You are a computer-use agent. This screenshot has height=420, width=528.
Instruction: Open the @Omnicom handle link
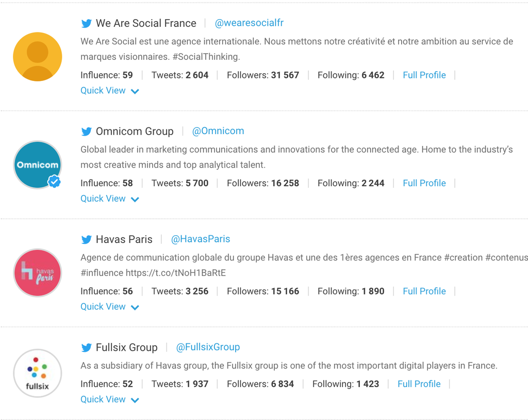pos(218,131)
